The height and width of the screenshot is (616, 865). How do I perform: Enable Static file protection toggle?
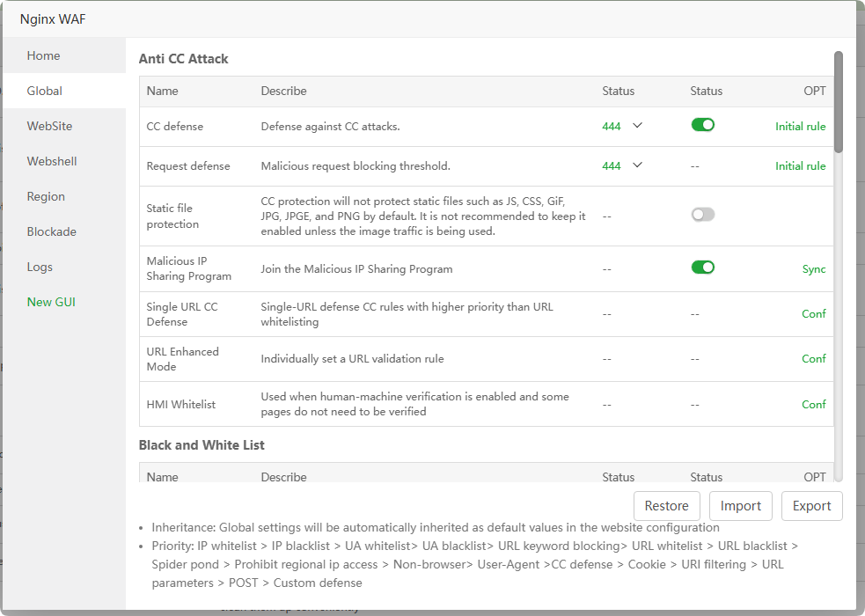[x=702, y=214]
